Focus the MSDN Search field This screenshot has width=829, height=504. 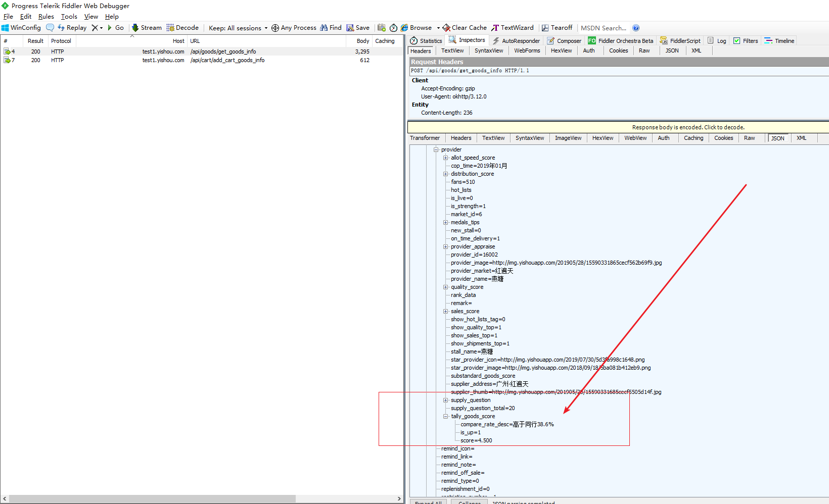(604, 28)
